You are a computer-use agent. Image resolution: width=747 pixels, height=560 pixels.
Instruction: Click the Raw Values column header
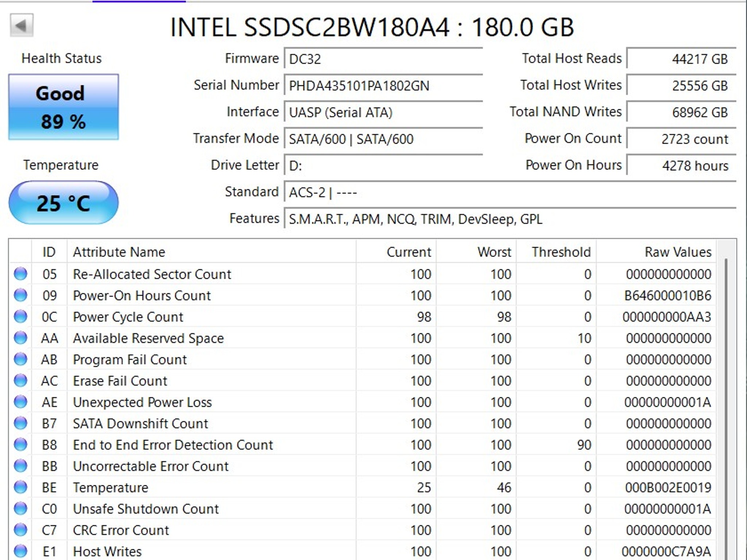tap(656, 252)
